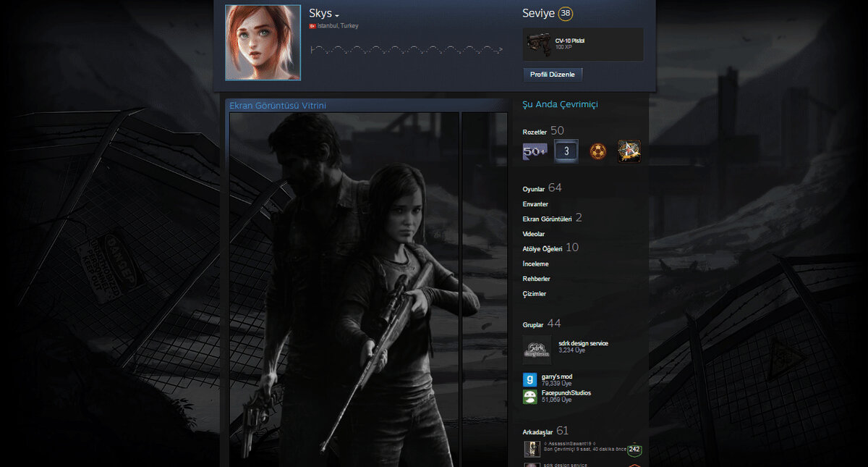Click the Seviye level label

click(x=538, y=14)
